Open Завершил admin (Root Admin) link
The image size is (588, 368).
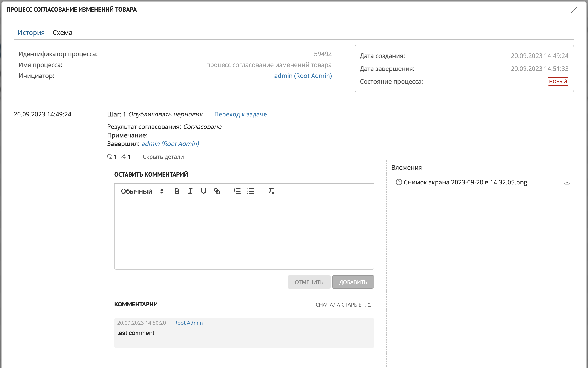[170, 144]
